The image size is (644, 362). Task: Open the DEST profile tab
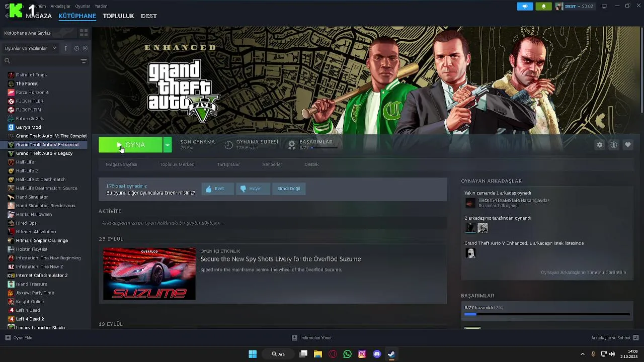(x=148, y=16)
